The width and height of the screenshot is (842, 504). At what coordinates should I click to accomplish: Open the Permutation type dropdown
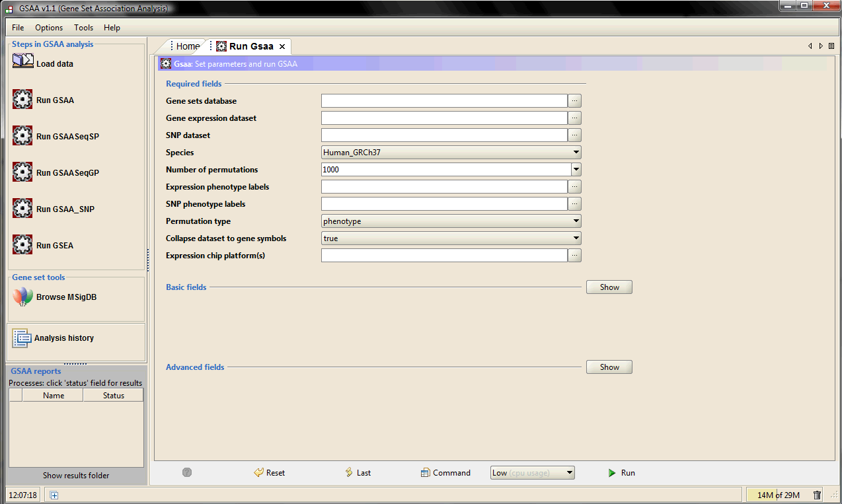[x=451, y=221]
